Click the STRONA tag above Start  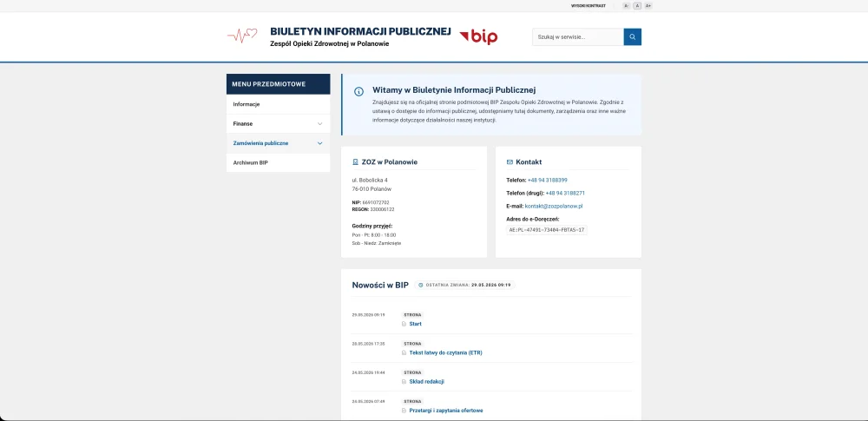click(x=413, y=314)
